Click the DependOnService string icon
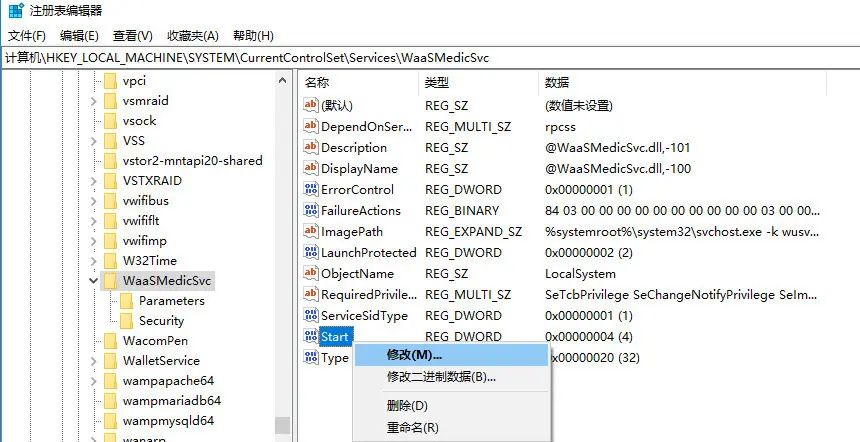 (310, 126)
